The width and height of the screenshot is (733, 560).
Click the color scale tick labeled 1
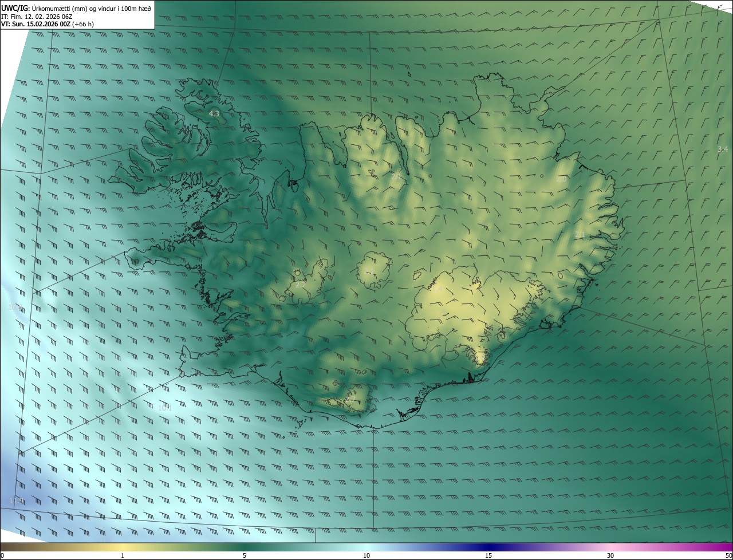123,555
